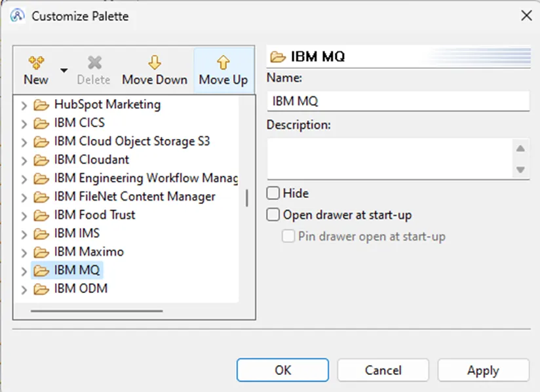This screenshot has height=392, width=540.
Task: Select the IBM Maximo folder icon
Action: coord(41,252)
